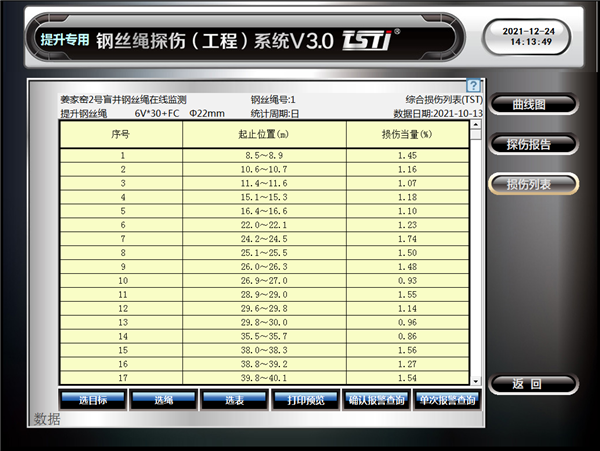This screenshot has width=600, height=451.
Task: Select the position cell 35.5~35.7
Action: (x=264, y=336)
